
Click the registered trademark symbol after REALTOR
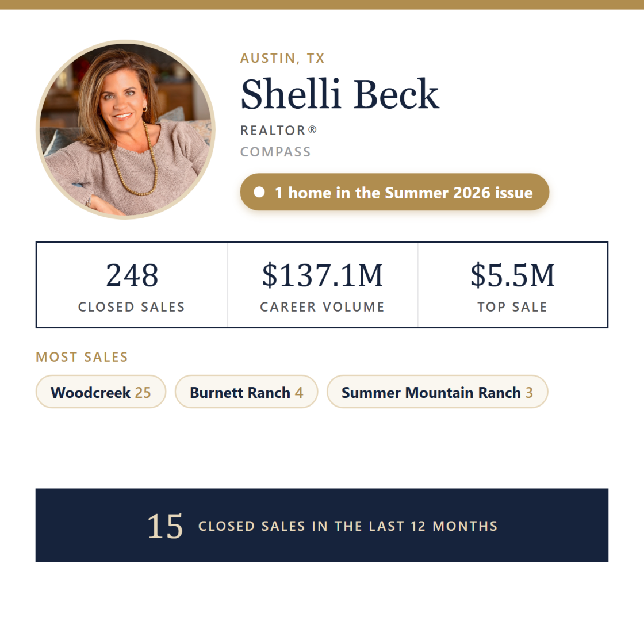pyautogui.click(x=313, y=129)
